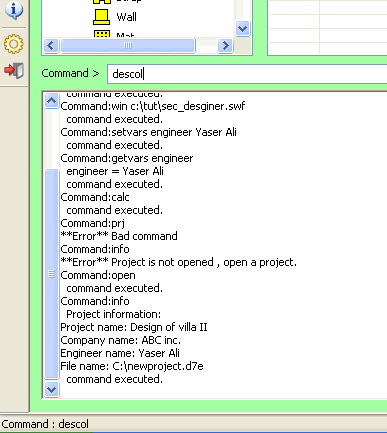Click the command log's down scroll arrow

[51, 389]
